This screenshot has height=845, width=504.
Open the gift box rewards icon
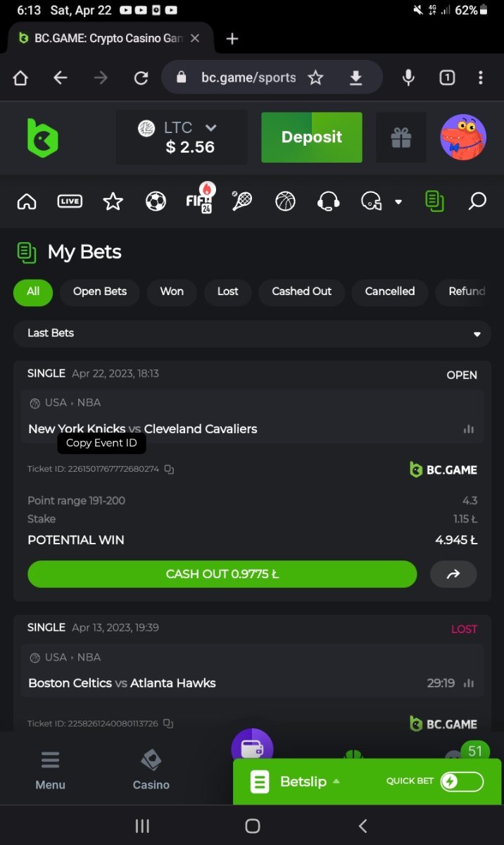(x=401, y=137)
